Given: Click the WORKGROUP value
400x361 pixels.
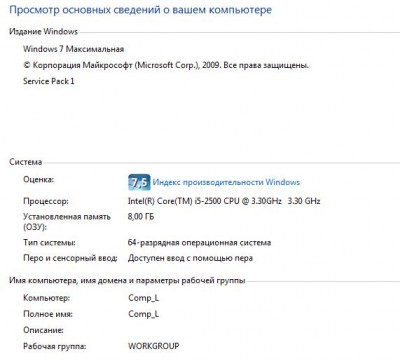Looking at the screenshot, I should (154, 346).
